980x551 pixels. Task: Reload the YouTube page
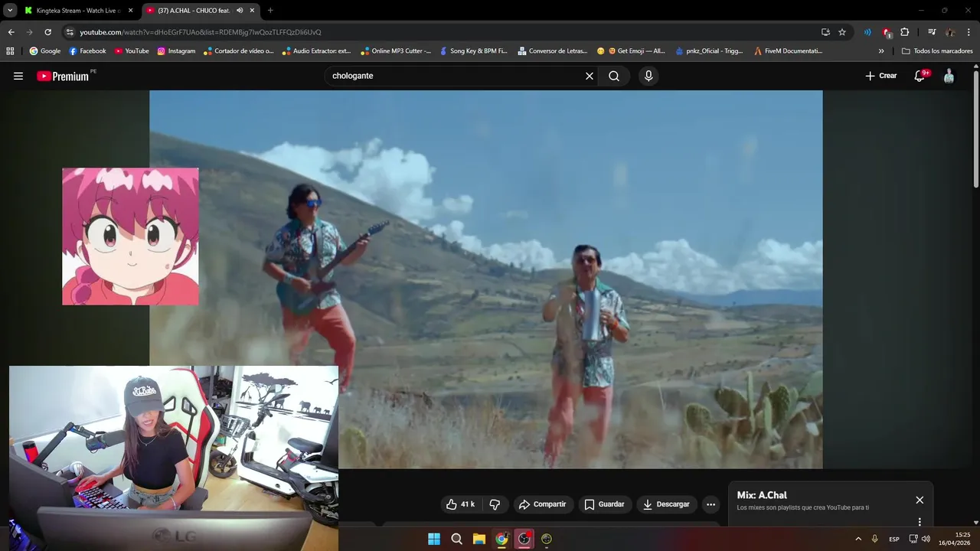[x=47, y=32]
